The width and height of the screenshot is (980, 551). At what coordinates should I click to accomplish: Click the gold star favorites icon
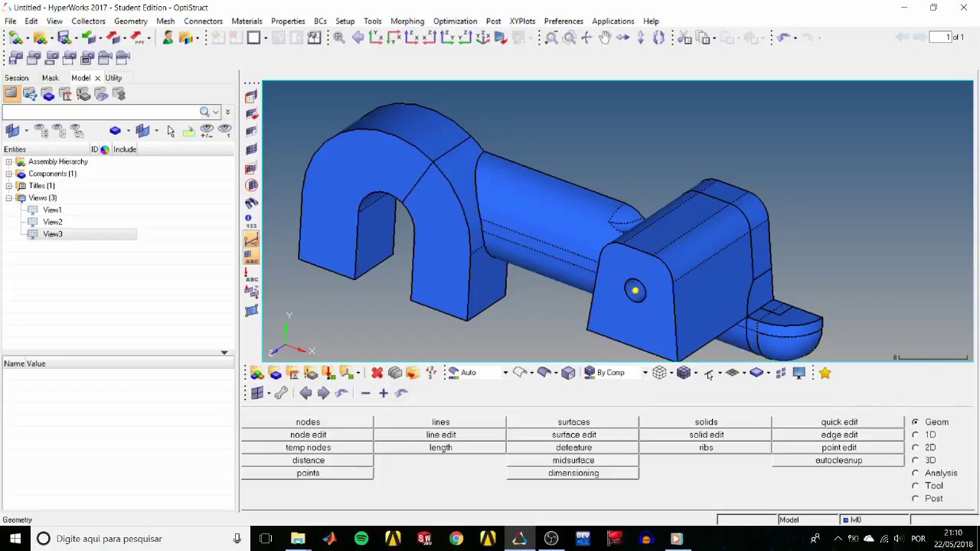(x=825, y=373)
